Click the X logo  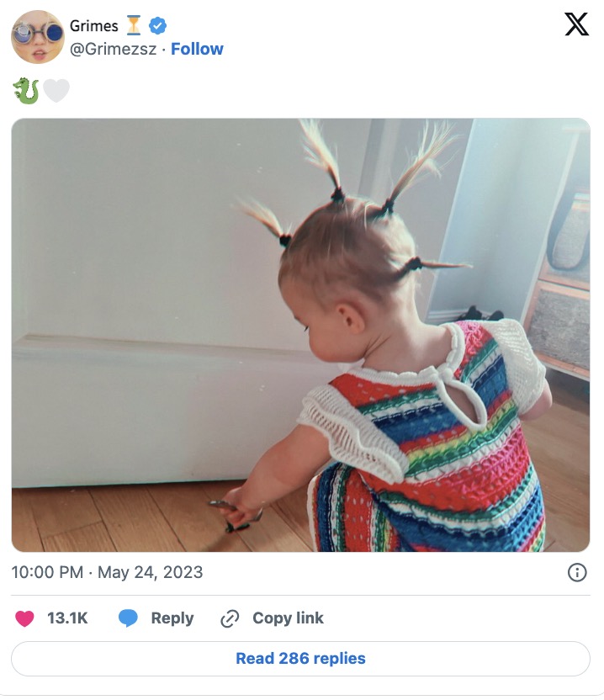click(576, 25)
